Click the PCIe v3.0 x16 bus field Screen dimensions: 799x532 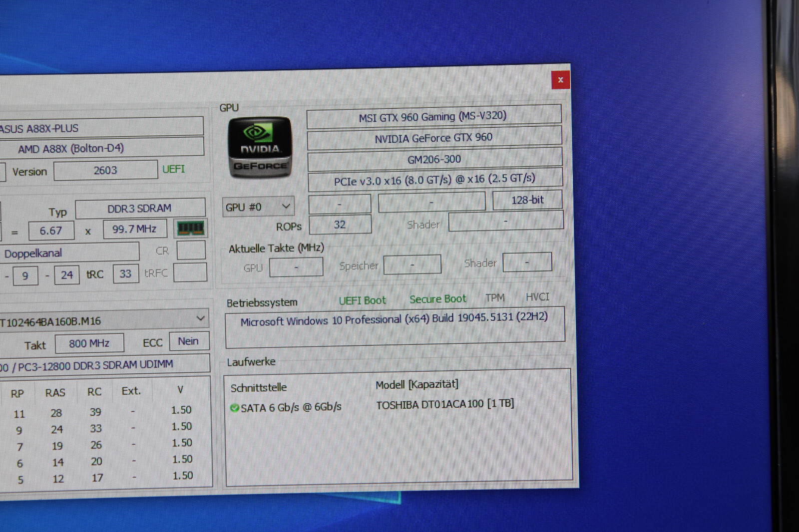click(435, 180)
